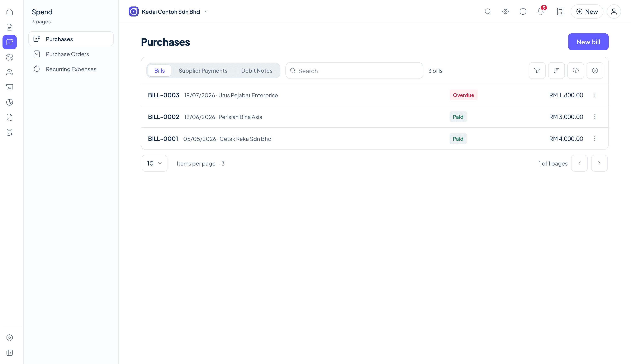Toggle the eye visibility icon in header

click(506, 11)
